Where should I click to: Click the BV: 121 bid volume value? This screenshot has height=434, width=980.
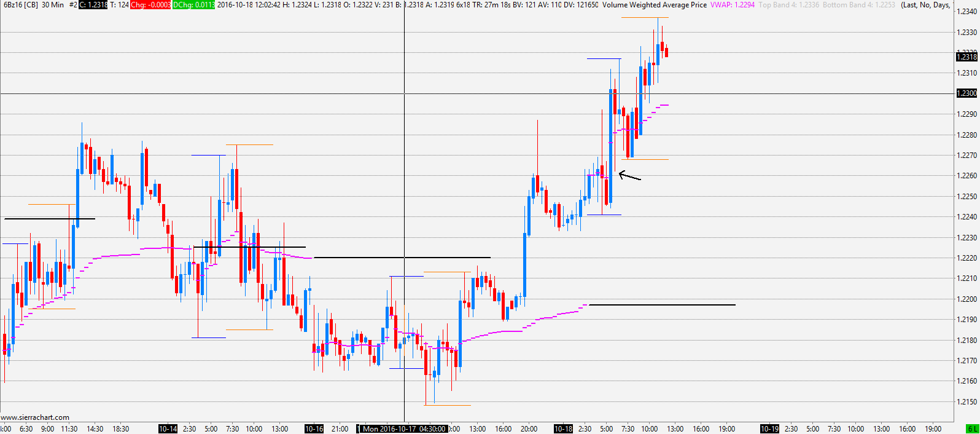[x=524, y=5]
